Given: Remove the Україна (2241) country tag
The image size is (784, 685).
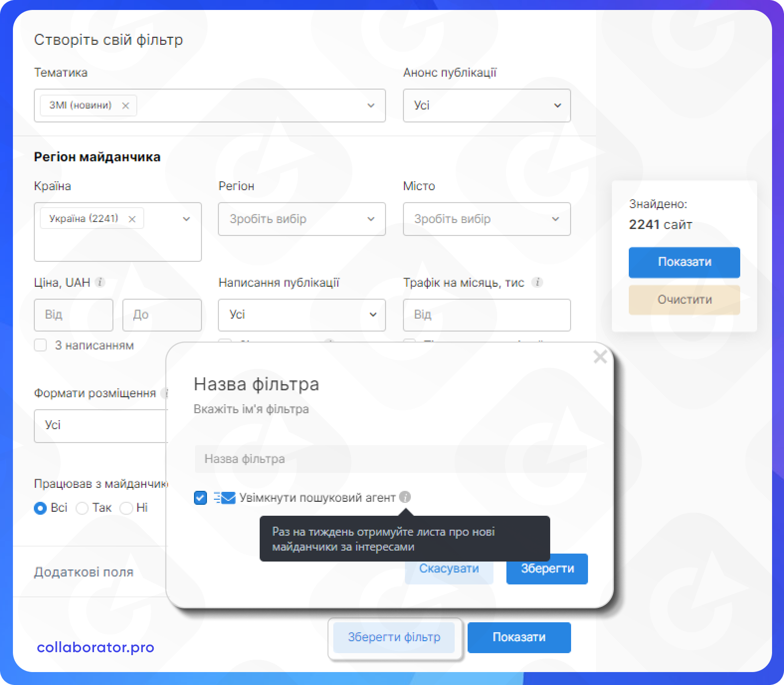Looking at the screenshot, I should coord(132,219).
